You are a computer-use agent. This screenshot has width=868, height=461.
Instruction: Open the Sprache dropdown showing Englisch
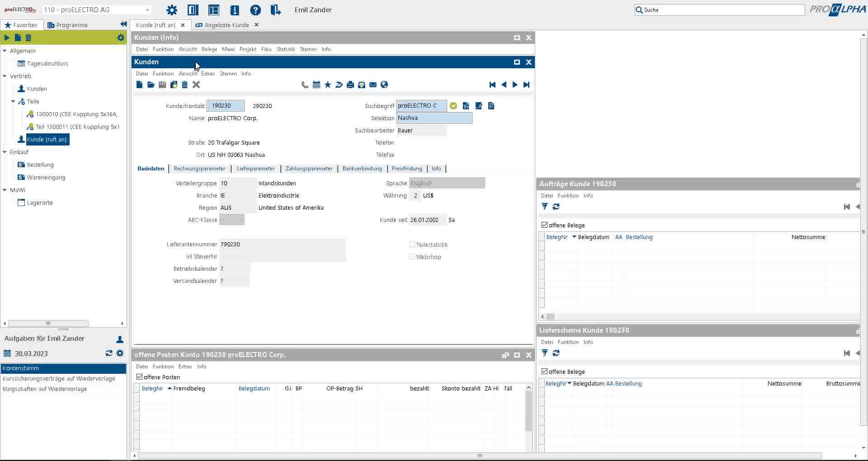click(x=447, y=183)
